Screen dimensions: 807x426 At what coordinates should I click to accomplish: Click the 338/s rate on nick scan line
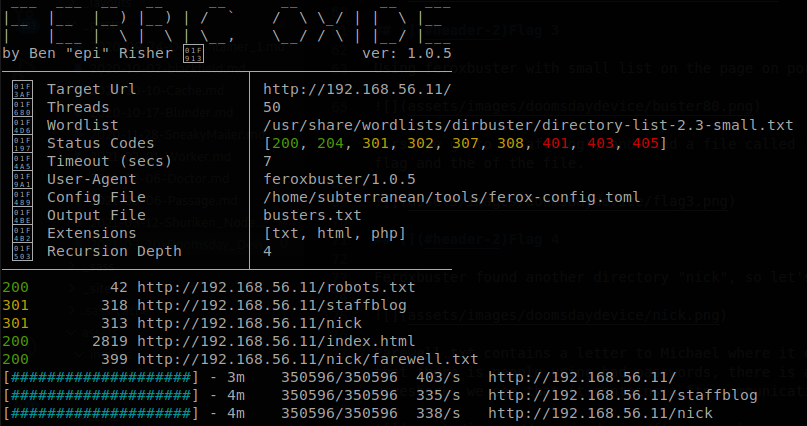pyautogui.click(x=438, y=413)
